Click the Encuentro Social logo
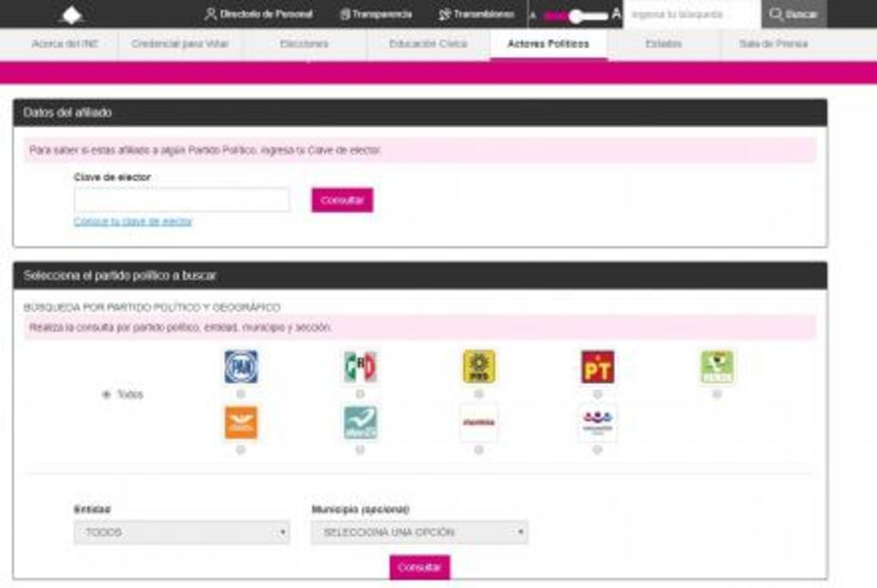 click(597, 423)
